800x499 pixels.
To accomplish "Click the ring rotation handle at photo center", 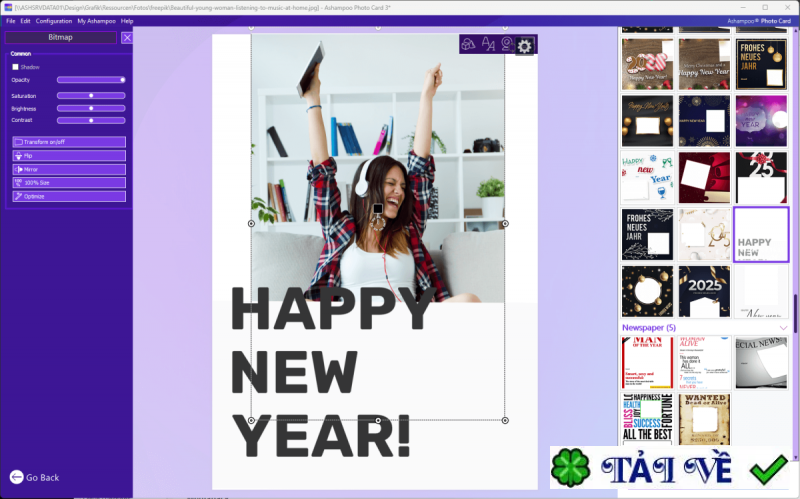I will 378,222.
